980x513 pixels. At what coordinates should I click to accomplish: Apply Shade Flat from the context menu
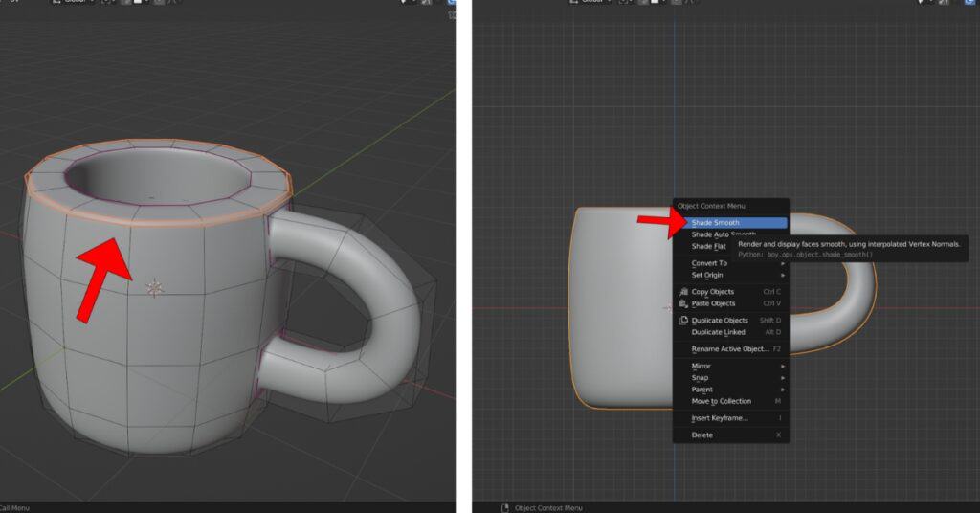[709, 247]
